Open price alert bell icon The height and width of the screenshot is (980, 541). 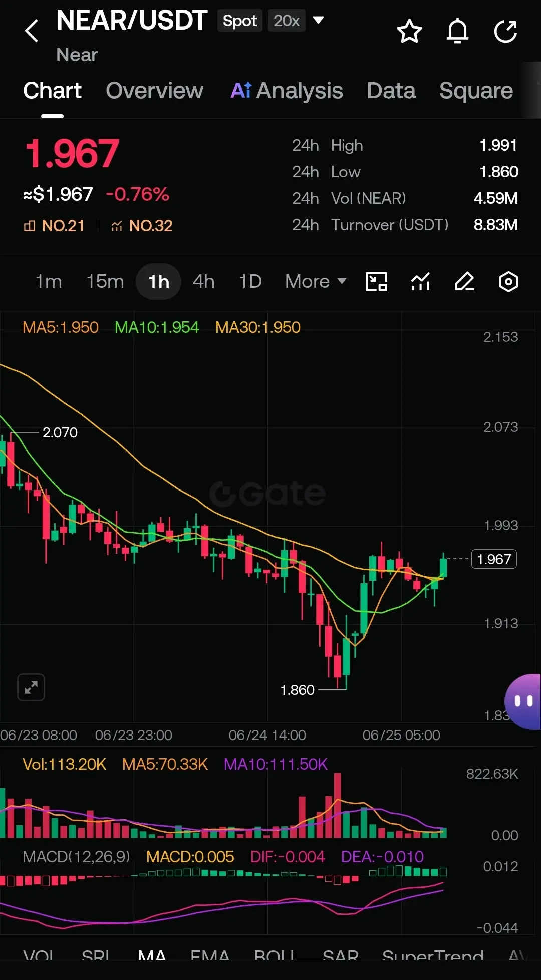point(457,32)
